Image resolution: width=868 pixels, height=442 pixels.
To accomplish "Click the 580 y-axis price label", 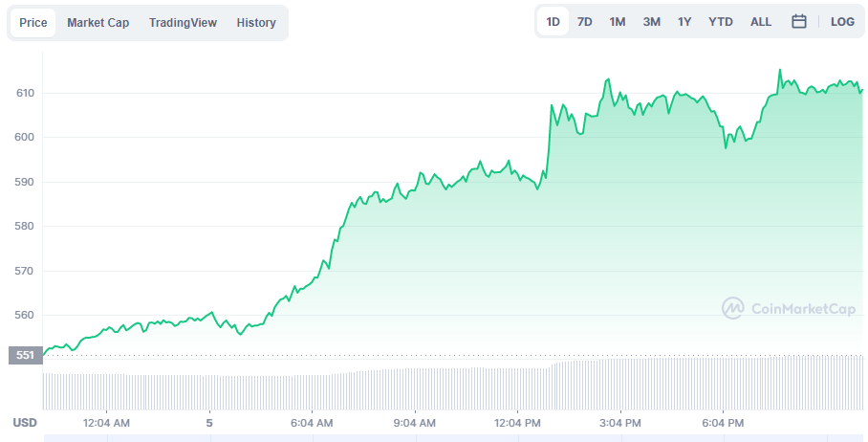I will pyautogui.click(x=25, y=226).
